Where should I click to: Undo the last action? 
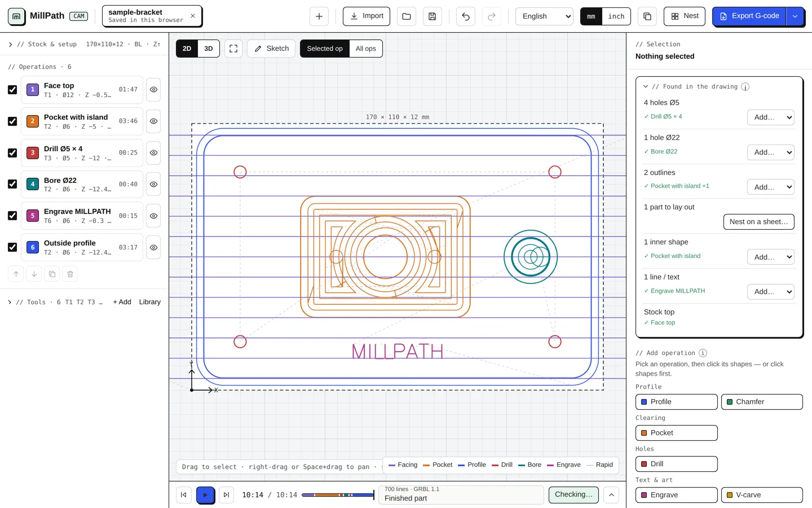[466, 16]
